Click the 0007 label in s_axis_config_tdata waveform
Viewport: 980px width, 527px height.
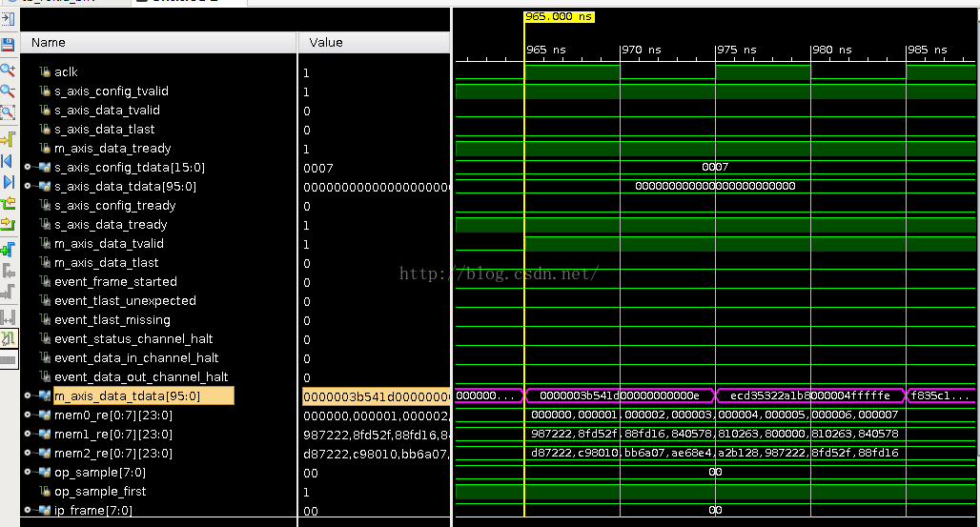(x=715, y=167)
